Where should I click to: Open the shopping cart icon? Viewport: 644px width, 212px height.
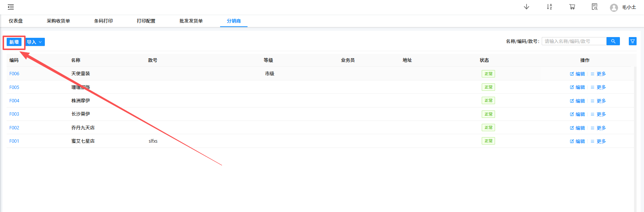(572, 7)
